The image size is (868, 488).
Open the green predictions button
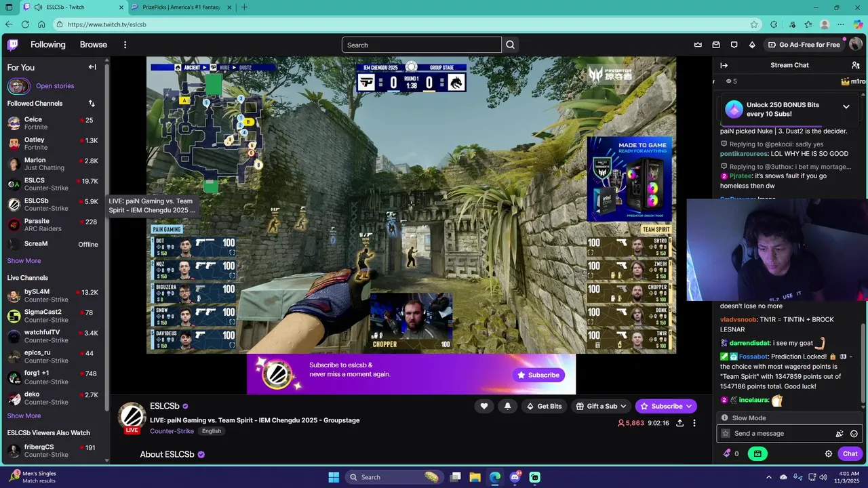click(757, 453)
